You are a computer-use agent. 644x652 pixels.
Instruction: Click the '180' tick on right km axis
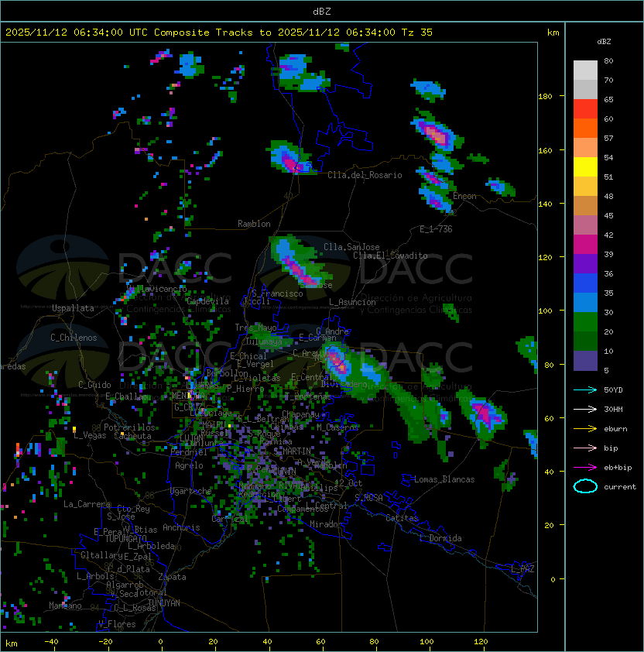[545, 96]
